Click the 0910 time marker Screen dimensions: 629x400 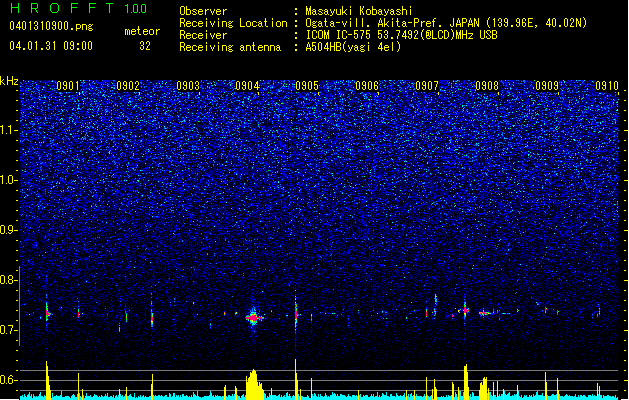coord(607,86)
